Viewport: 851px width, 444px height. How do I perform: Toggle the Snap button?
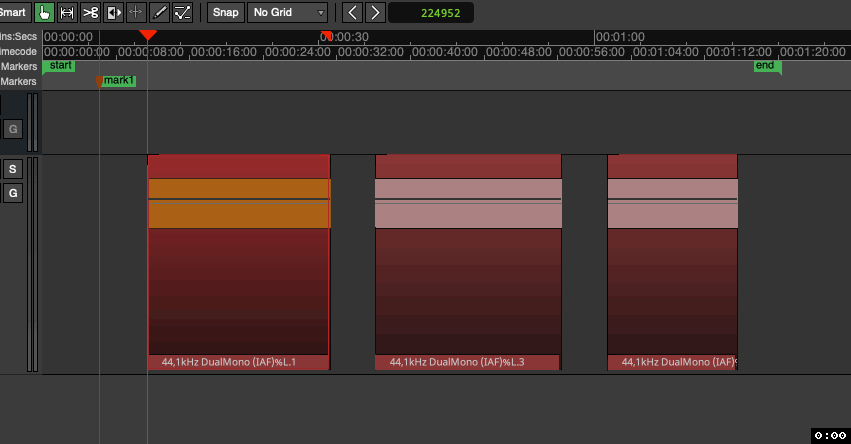click(x=225, y=12)
